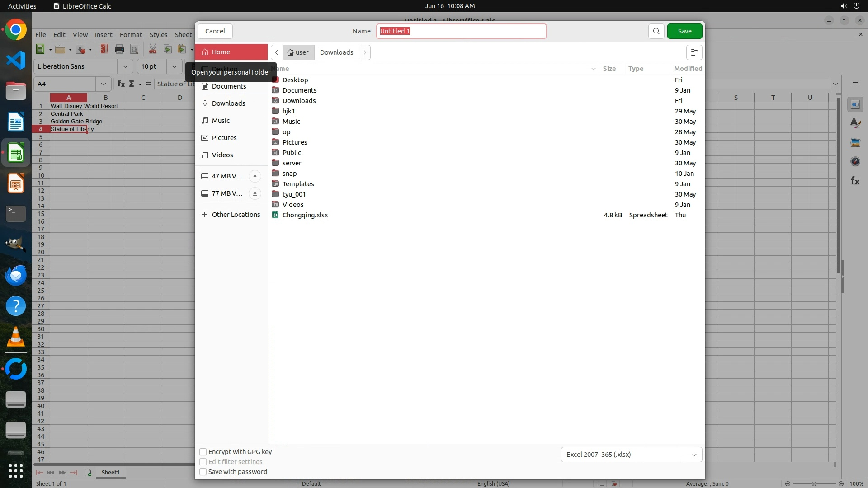Click the Chongqing.xlsx file entry
The image size is (868, 488).
point(305,215)
